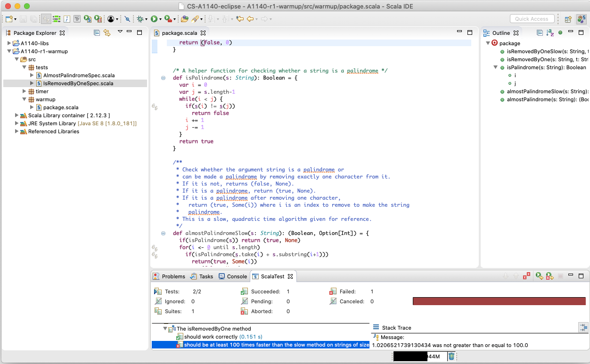Click the Debug bug icon in toolbar
590x364 pixels.
click(140, 19)
